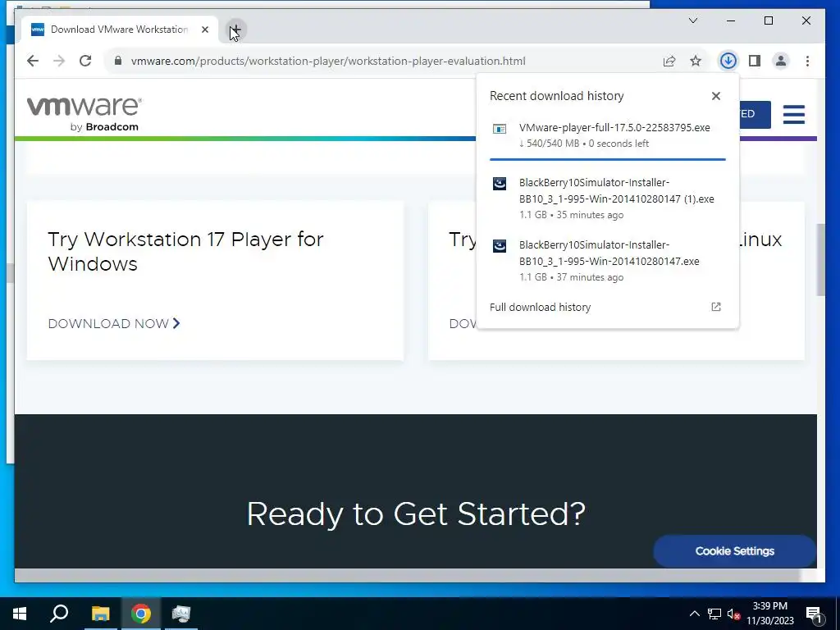Open taskbar search magnifier
The width and height of the screenshot is (840, 630).
(x=59, y=614)
